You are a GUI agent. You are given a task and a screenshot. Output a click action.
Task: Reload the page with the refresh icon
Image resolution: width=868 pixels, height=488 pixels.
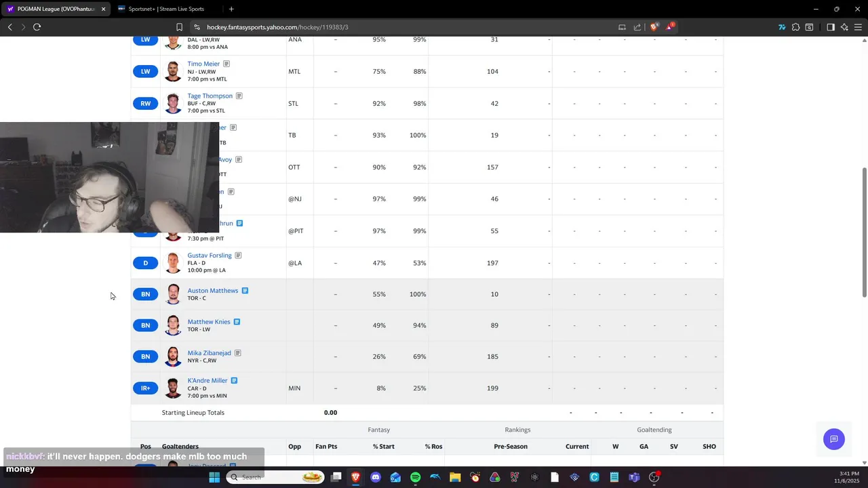(37, 27)
